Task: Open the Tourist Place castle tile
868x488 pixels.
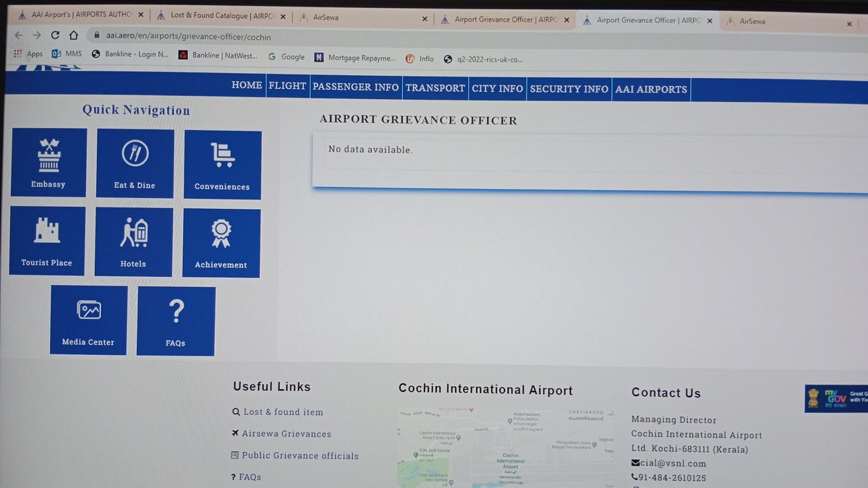Action: click(47, 241)
